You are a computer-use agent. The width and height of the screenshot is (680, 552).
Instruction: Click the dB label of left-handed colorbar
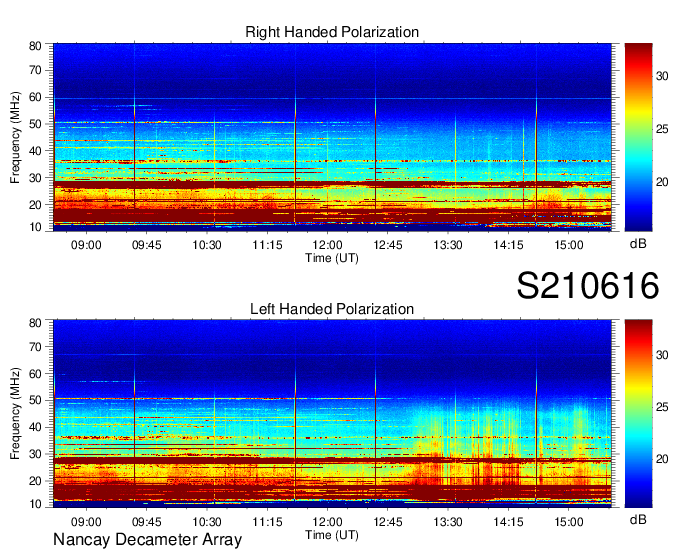coord(638,519)
